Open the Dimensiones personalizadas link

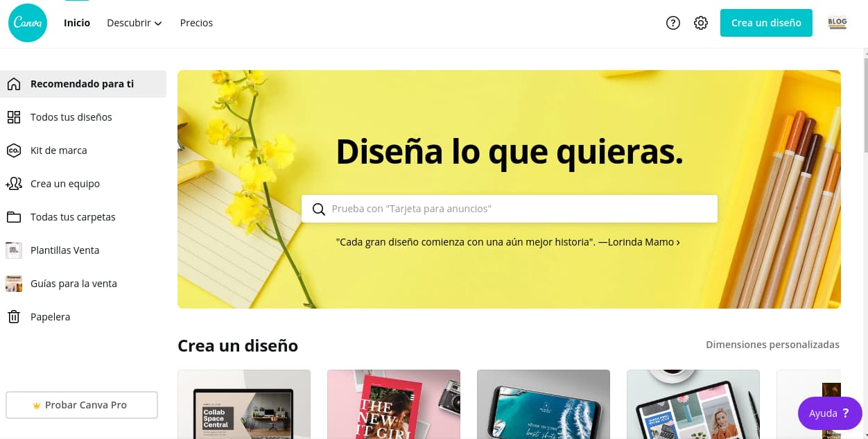pyautogui.click(x=772, y=345)
